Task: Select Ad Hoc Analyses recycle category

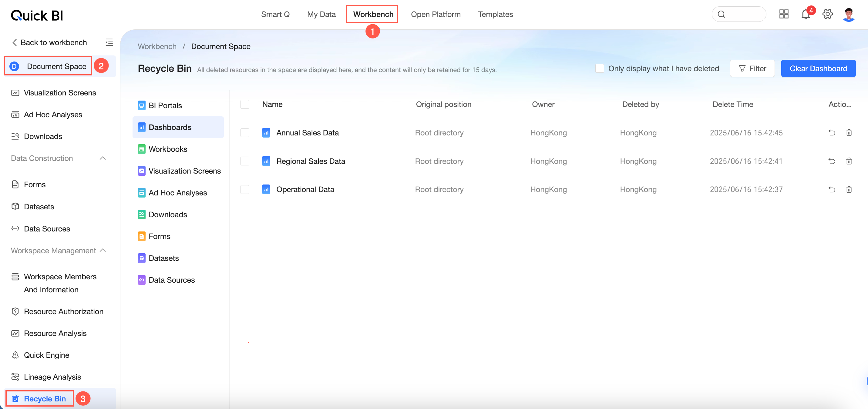Action: pos(178,193)
